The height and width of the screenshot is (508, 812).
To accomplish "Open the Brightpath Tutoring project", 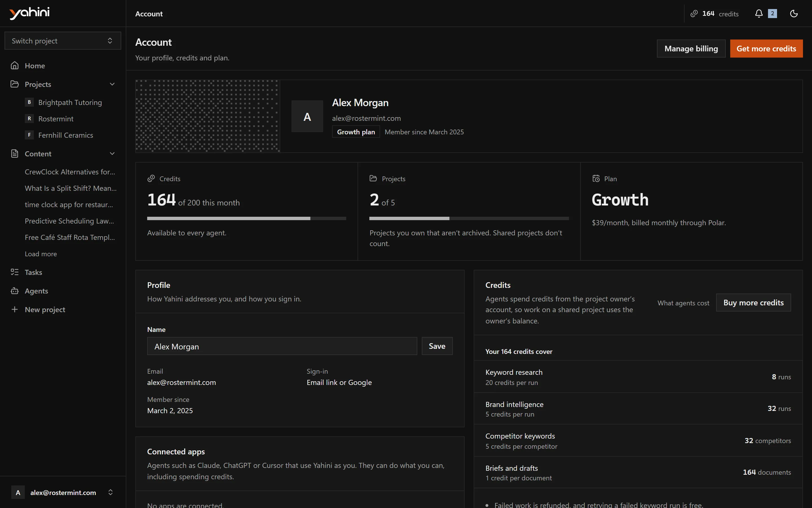I will 70,102.
